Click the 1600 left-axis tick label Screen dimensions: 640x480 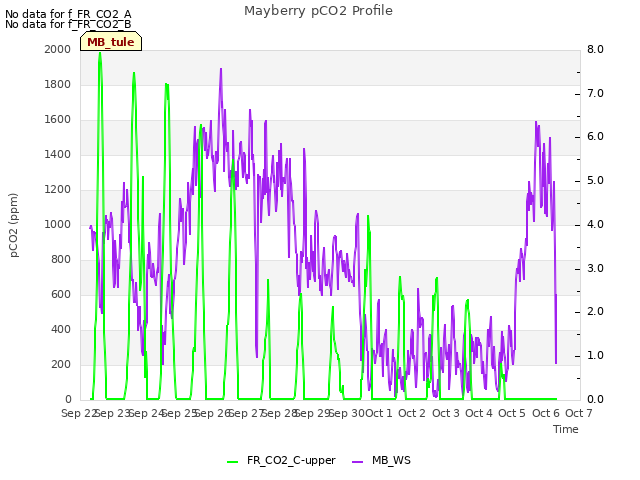click(58, 120)
